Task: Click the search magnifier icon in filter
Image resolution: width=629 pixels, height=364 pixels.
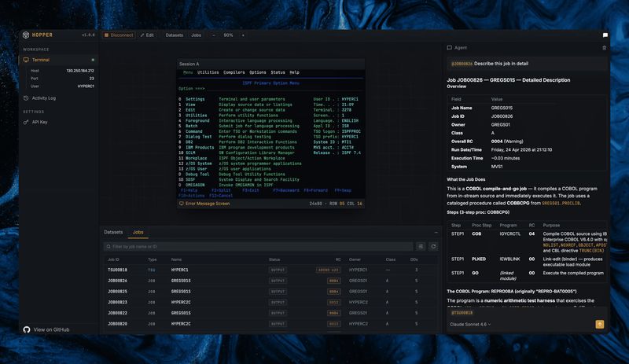Action: [x=109, y=246]
